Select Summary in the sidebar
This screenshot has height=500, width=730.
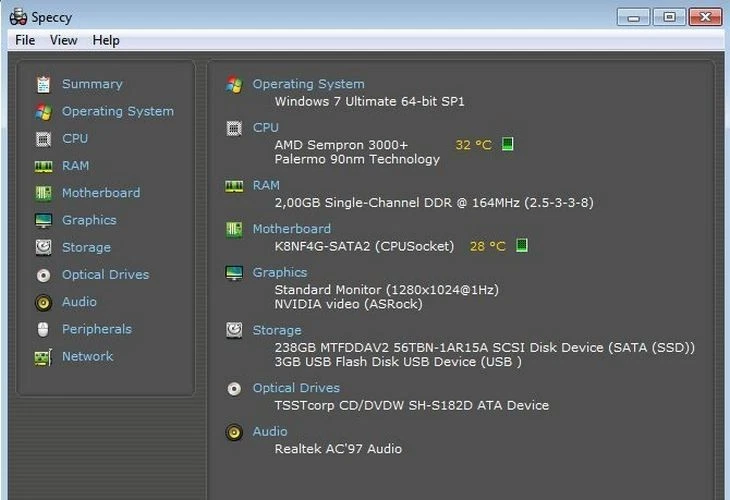[x=92, y=84]
